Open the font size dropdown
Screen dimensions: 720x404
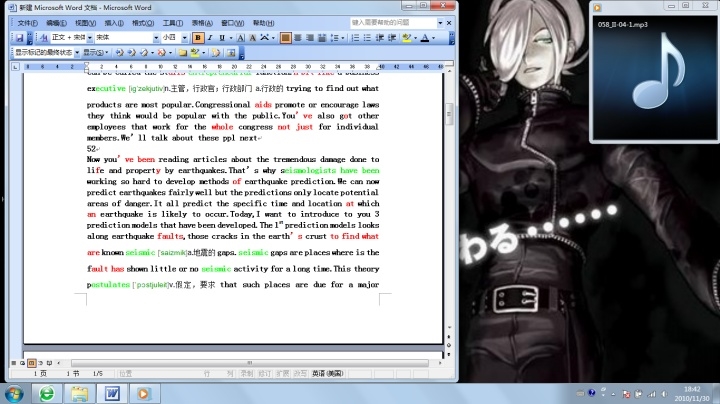185,38
